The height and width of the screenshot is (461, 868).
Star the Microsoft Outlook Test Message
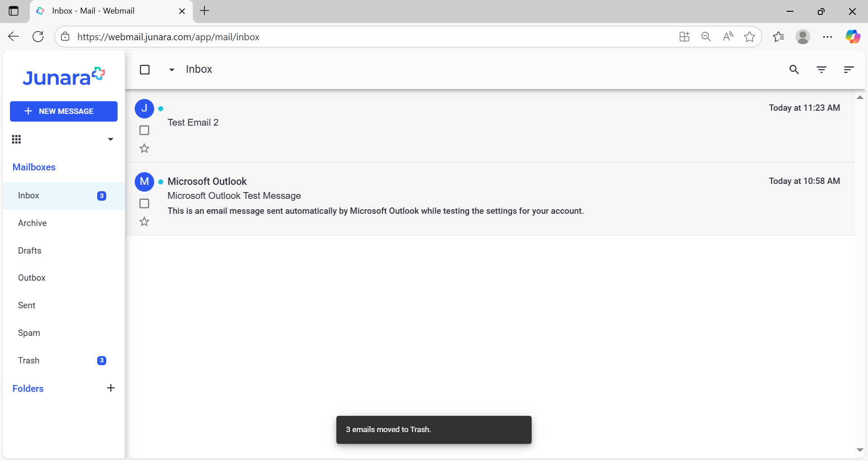coord(144,221)
